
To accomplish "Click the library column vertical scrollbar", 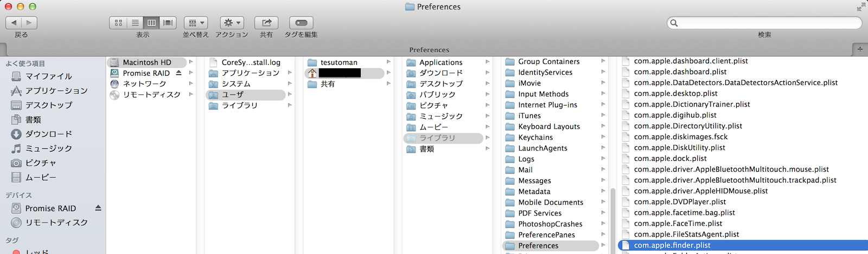I will (613, 217).
